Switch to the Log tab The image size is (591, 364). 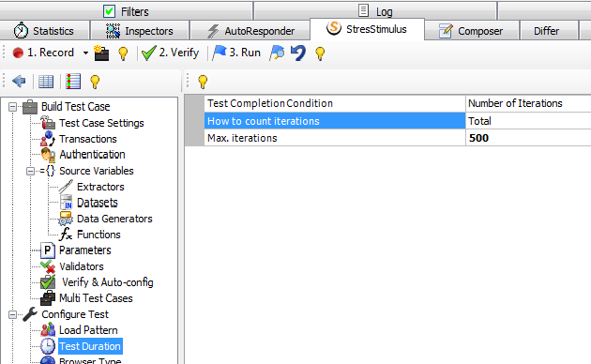(375, 11)
